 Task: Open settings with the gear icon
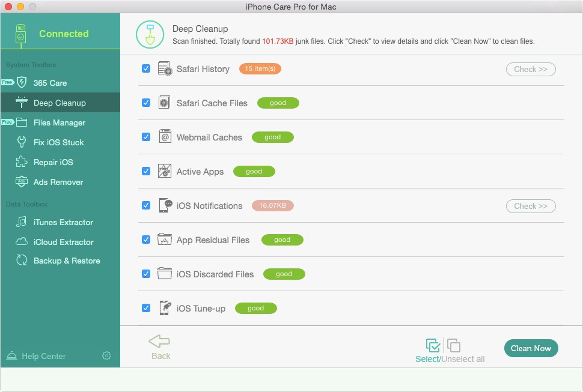pos(106,355)
